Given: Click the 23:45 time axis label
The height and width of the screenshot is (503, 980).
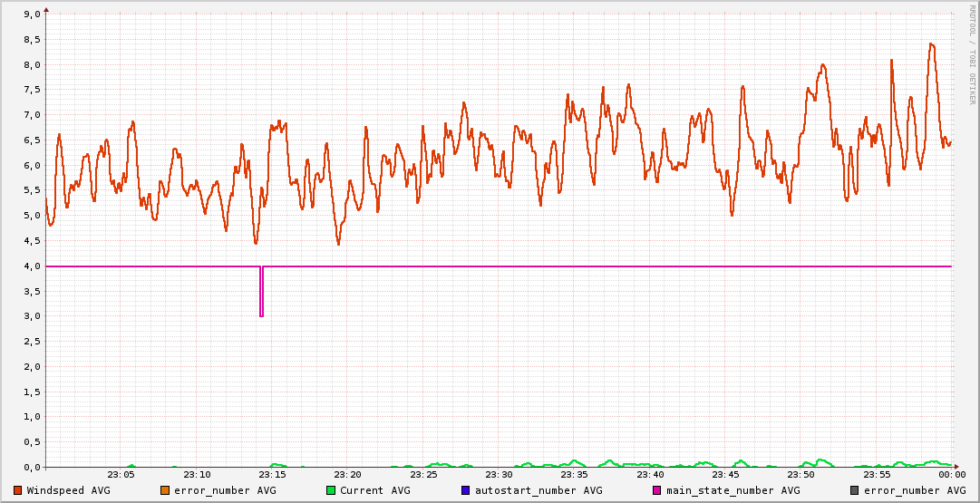Looking at the screenshot, I should (x=725, y=474).
